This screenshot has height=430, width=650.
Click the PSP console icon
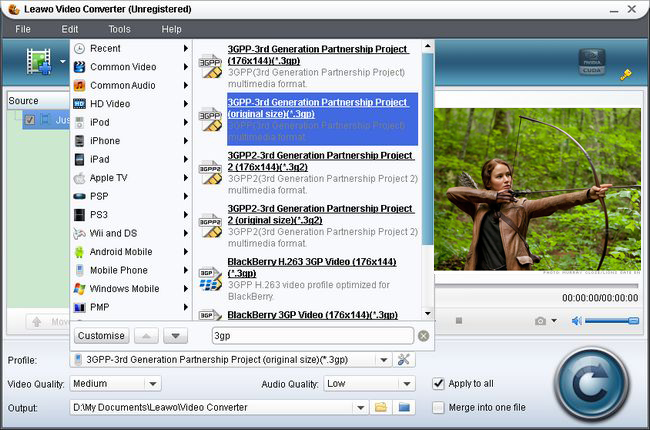[79, 196]
